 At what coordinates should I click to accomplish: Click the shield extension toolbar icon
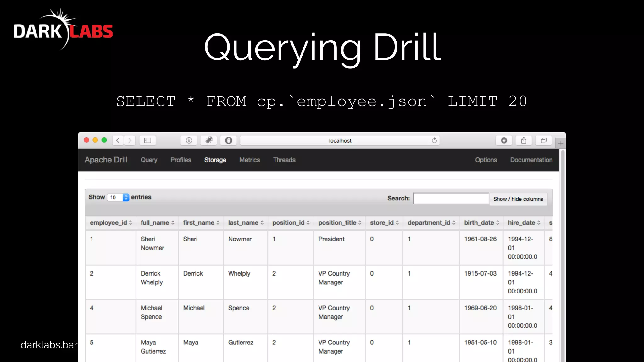pos(229,140)
